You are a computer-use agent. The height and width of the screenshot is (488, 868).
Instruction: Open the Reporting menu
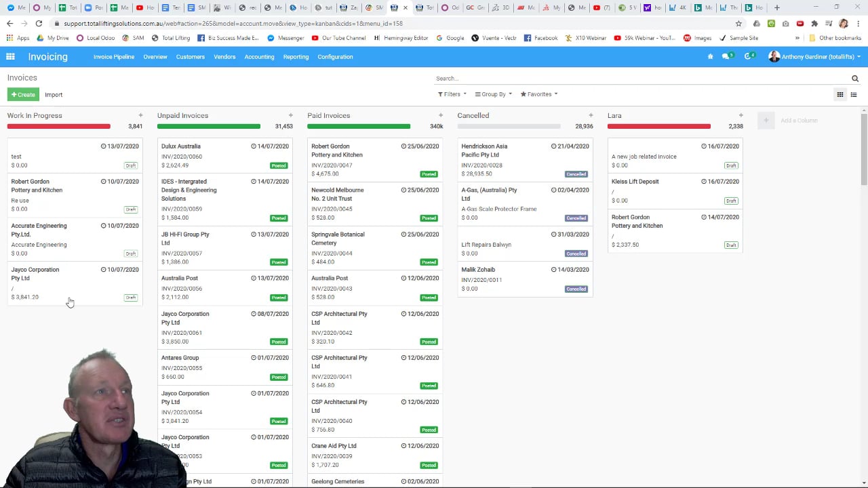(296, 57)
